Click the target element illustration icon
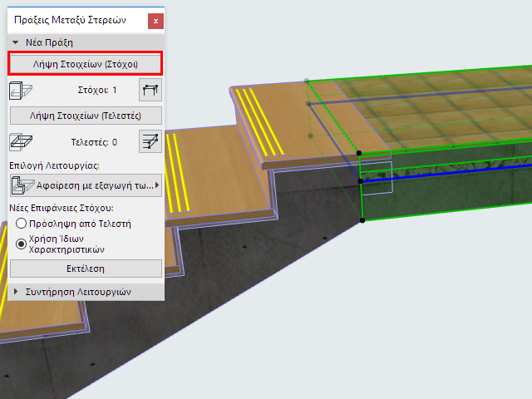 [21, 91]
